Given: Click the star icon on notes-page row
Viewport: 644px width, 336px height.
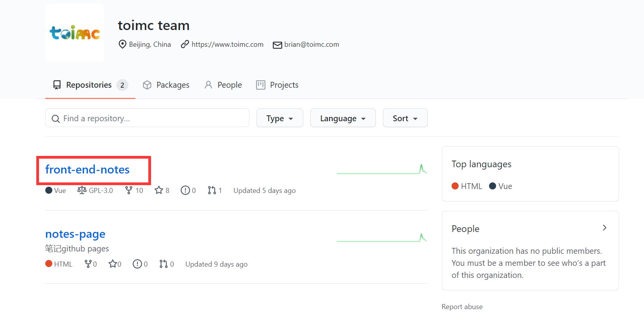Looking at the screenshot, I should [113, 264].
